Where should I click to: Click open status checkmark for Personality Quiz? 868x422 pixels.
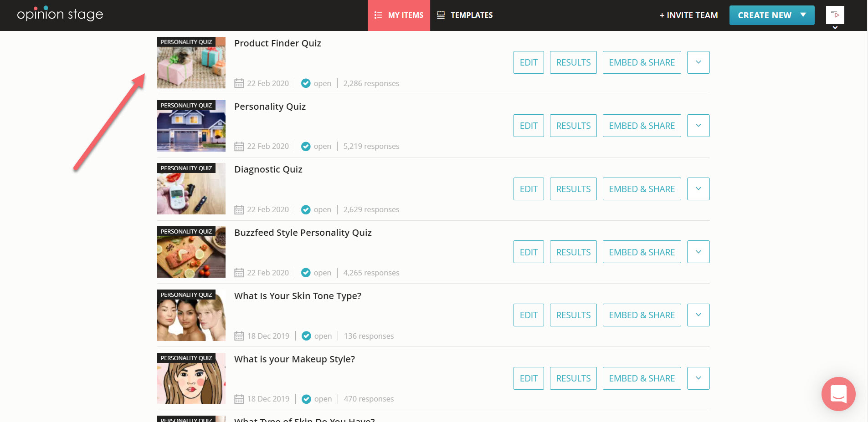click(x=306, y=146)
